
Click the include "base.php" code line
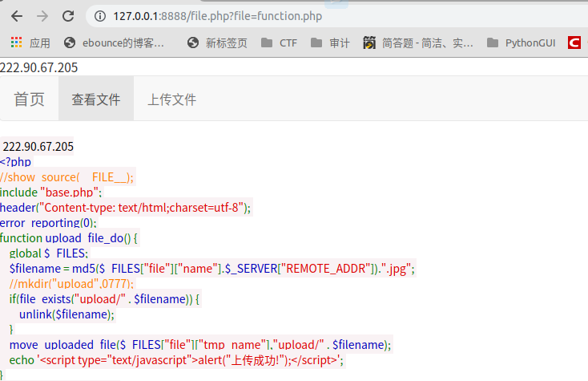point(51,192)
